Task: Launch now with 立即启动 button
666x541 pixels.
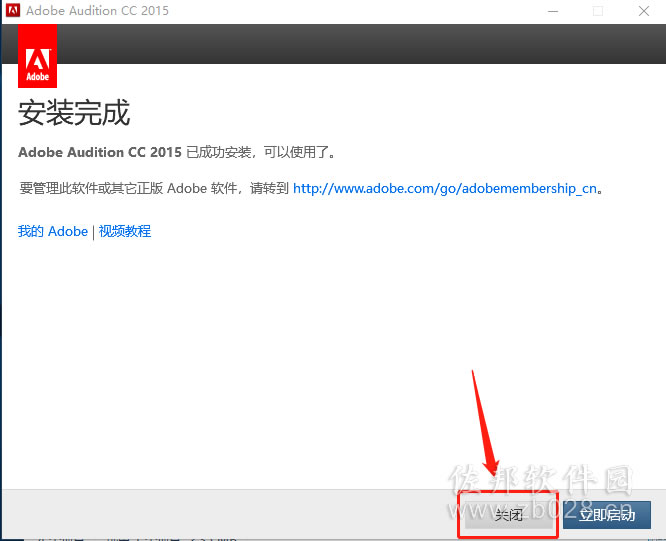Action: tap(607, 515)
